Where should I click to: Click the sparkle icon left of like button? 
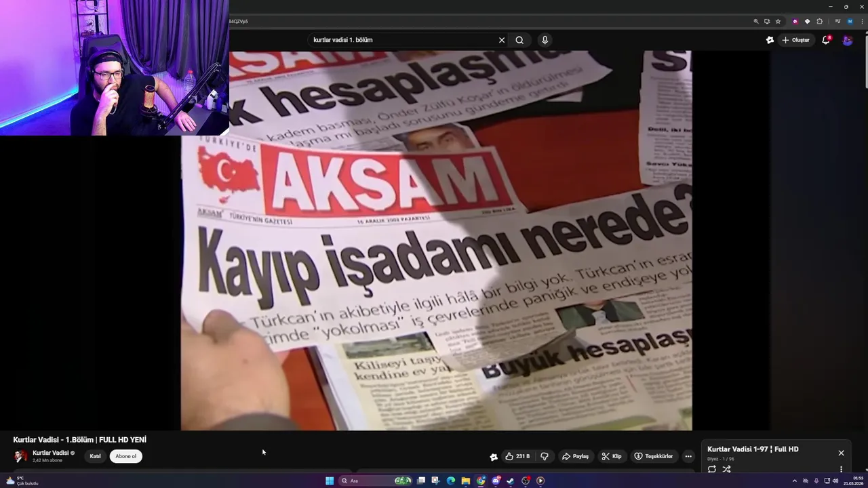coord(494,457)
